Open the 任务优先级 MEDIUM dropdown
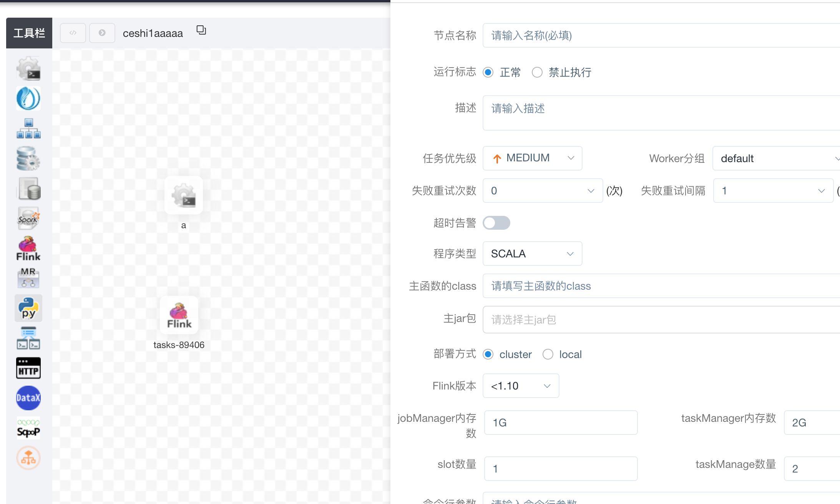Image resolution: width=840 pixels, height=504 pixels. pos(532,158)
